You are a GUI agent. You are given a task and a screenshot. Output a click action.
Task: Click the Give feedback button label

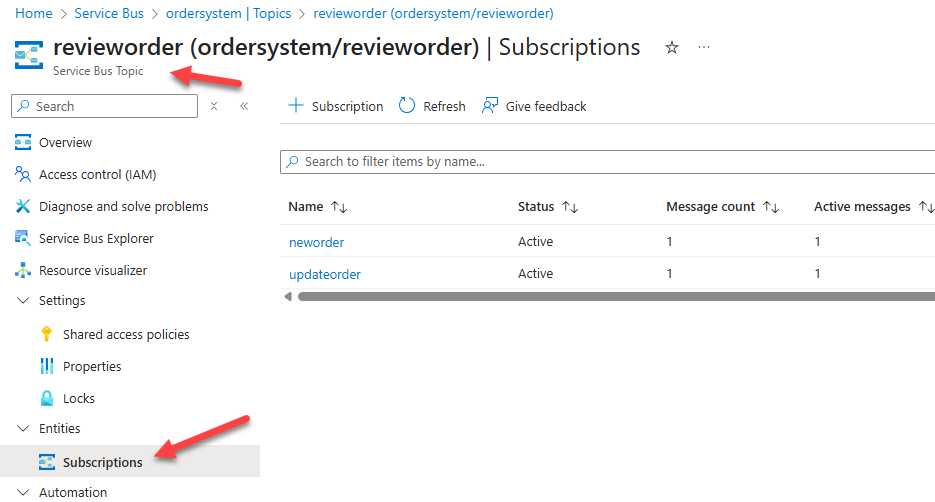point(546,106)
